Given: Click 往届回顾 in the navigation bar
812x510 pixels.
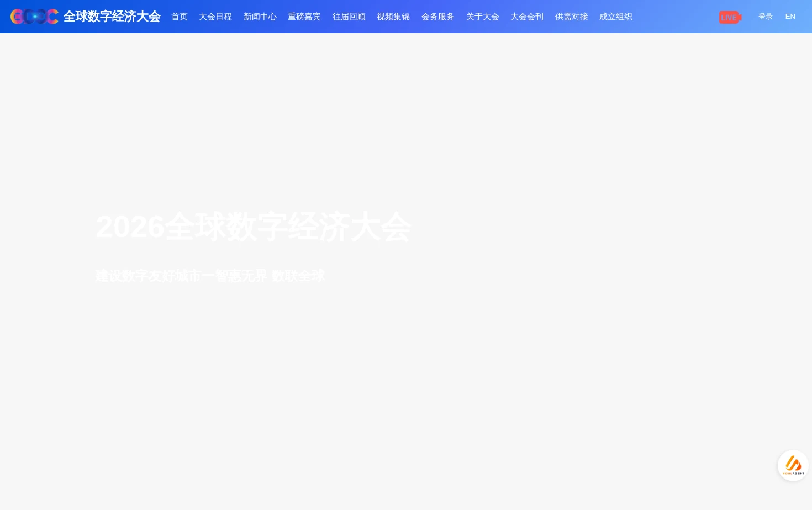Looking at the screenshot, I should (x=349, y=17).
